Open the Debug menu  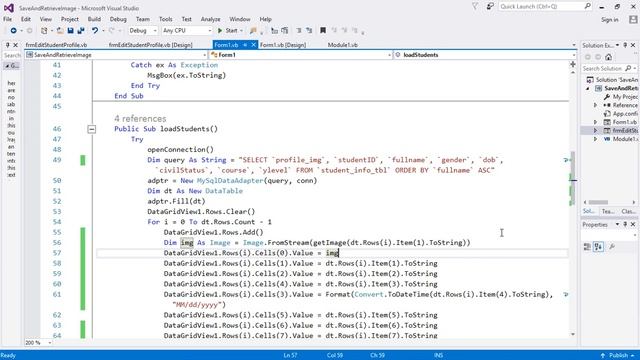pos(118,19)
